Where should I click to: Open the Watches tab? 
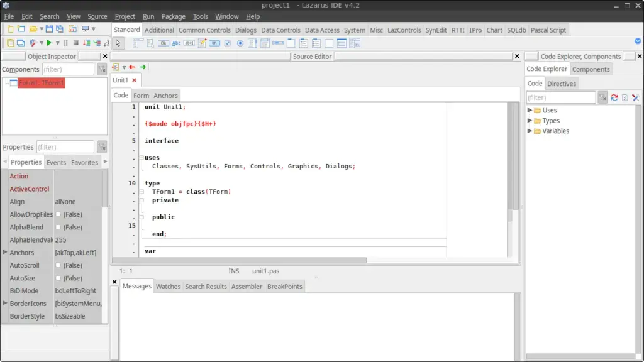[168, 287]
